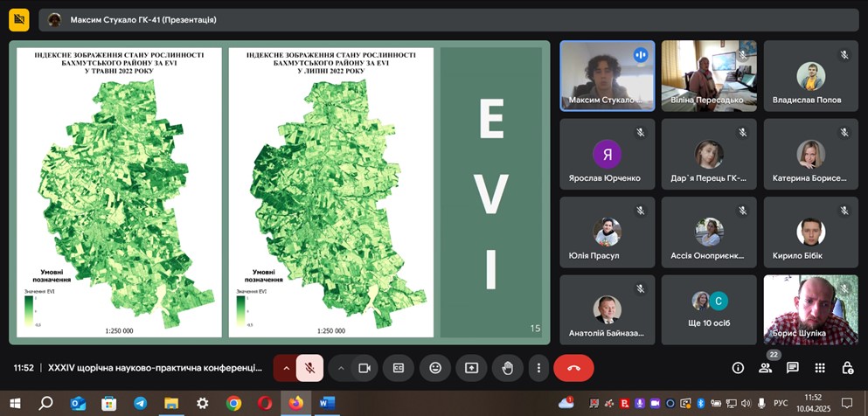Raise your hand in the meeting

coord(507,368)
